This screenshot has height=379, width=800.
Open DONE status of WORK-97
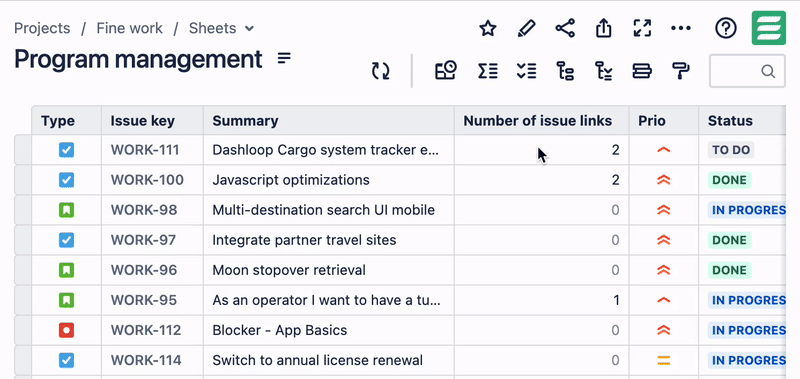729,240
